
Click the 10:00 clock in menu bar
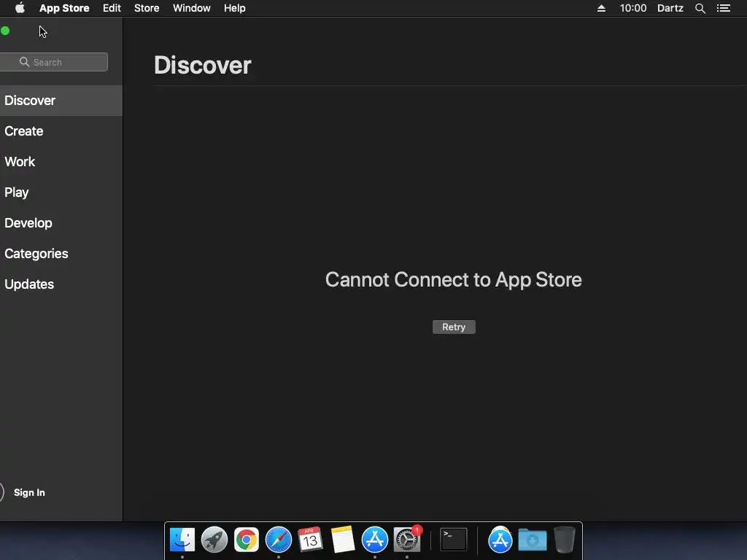633,8
